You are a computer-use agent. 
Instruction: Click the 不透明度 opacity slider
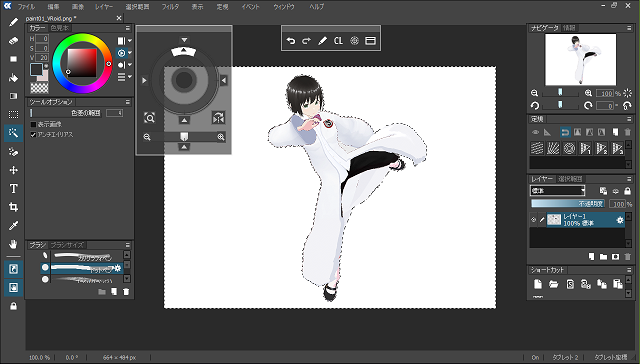[569, 204]
